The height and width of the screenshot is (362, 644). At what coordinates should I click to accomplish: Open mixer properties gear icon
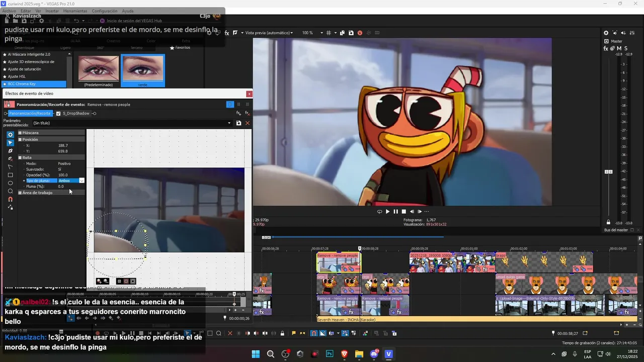(606, 33)
